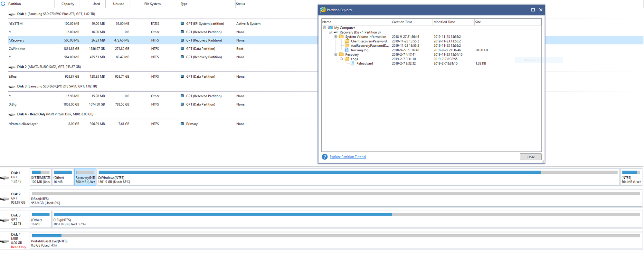Click Disk 3 drive icon in the disk map
Viewport: 644px width, 254px height.
pyautogui.click(x=5, y=220)
